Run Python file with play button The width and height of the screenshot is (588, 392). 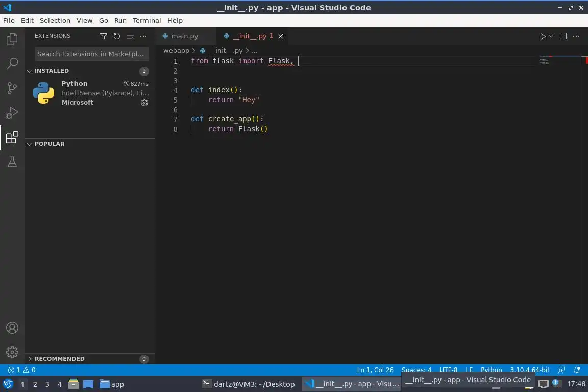pyautogui.click(x=542, y=36)
